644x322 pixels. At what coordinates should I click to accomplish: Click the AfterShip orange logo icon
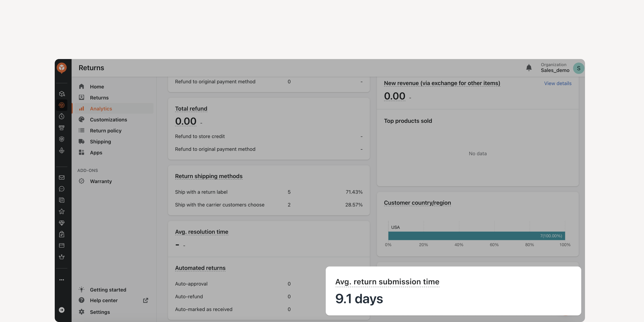tap(61, 68)
